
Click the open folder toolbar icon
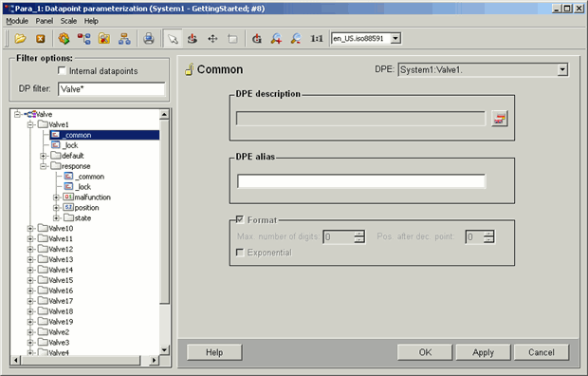(20, 38)
